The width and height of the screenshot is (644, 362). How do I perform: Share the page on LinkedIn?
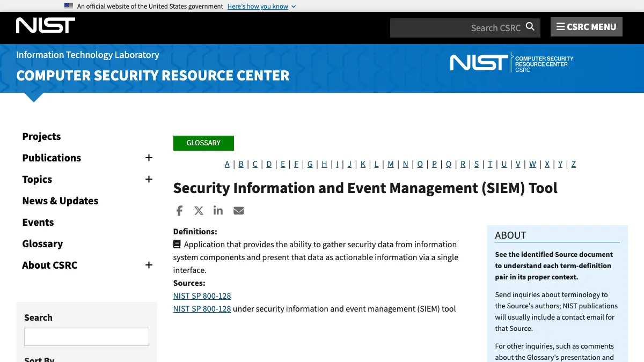[x=218, y=210]
